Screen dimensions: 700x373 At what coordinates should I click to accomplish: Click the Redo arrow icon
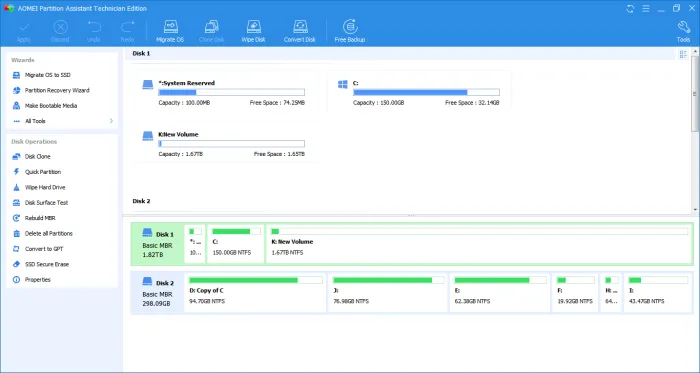[127, 27]
